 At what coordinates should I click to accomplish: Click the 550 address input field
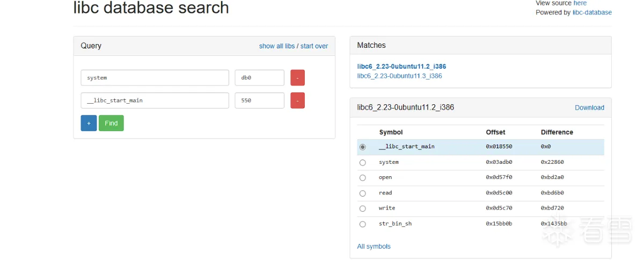click(259, 100)
